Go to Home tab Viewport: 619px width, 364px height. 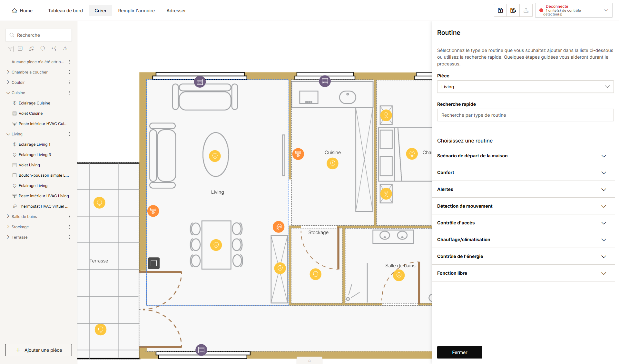[22, 11]
